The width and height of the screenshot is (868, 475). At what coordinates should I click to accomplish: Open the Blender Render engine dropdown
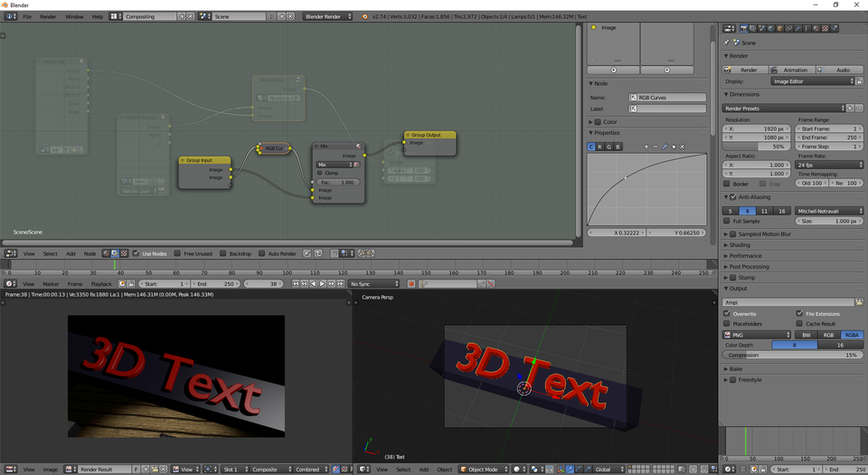(x=327, y=16)
